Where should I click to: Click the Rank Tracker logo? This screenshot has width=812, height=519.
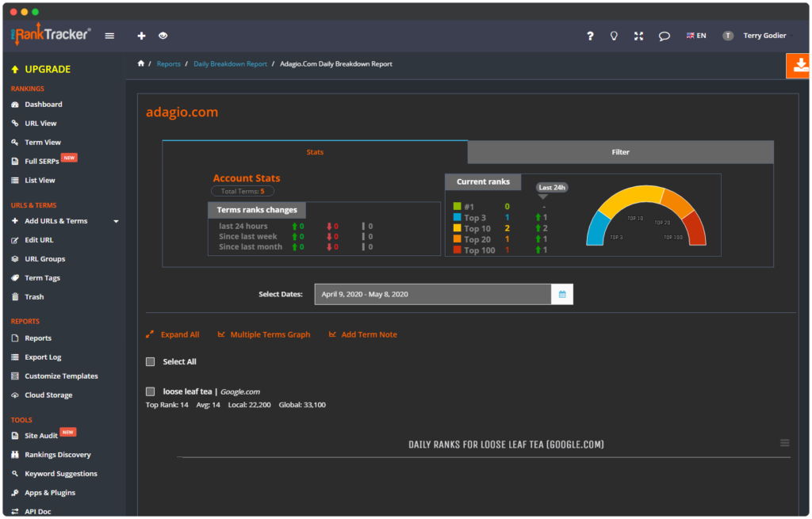(51, 35)
